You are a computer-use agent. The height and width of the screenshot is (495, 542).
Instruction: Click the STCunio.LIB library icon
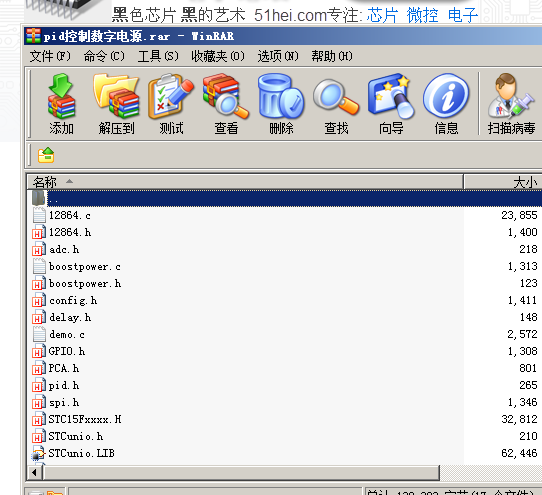click(39, 453)
